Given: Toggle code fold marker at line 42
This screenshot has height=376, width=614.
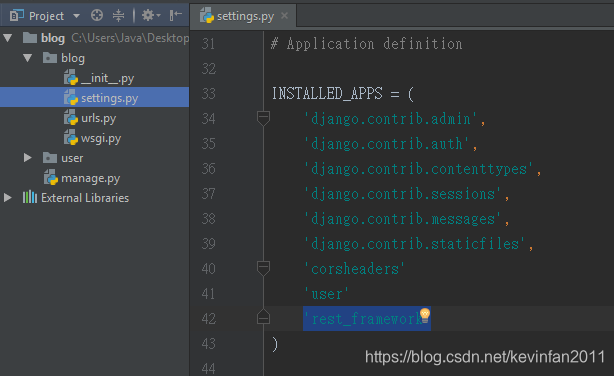Looking at the screenshot, I should point(263,317).
